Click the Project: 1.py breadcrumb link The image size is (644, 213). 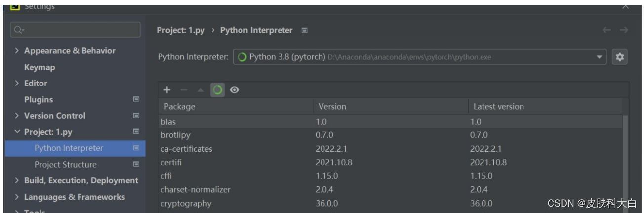point(181,31)
